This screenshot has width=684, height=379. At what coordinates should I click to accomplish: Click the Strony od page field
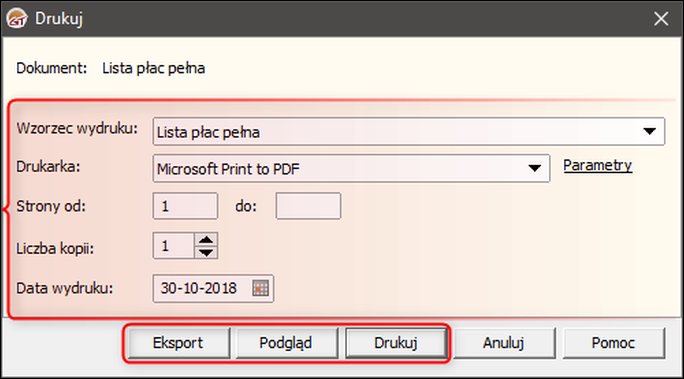click(185, 206)
